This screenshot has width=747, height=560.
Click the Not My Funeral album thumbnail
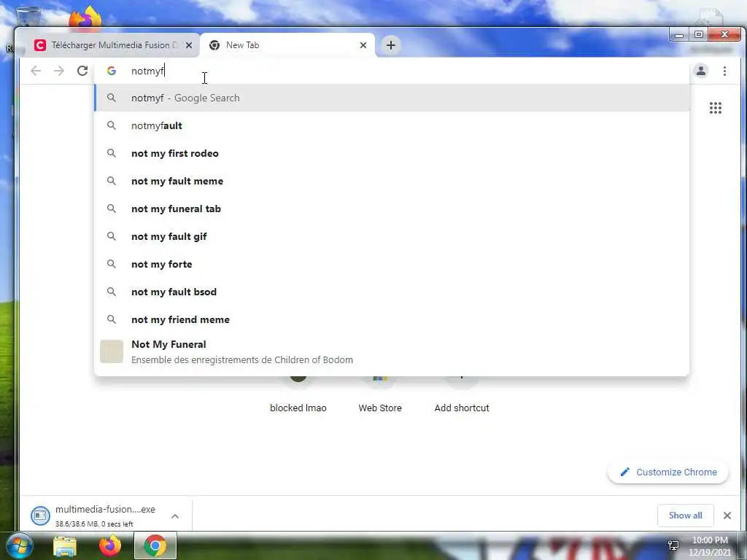coord(112,351)
